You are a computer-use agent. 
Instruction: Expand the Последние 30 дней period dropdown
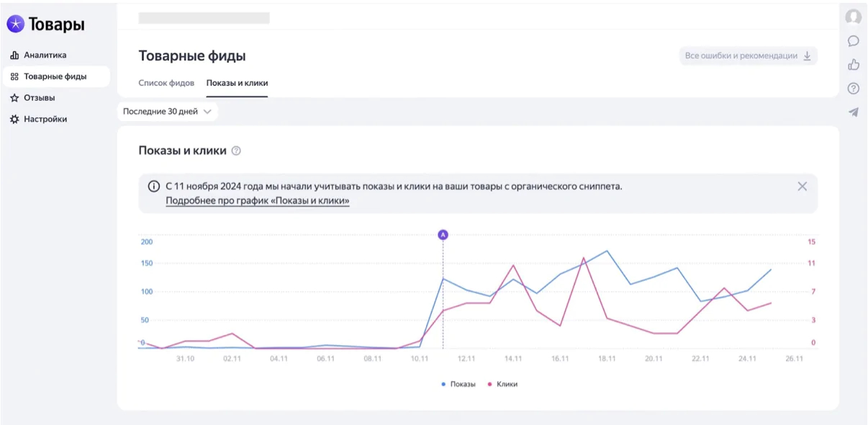[167, 112]
